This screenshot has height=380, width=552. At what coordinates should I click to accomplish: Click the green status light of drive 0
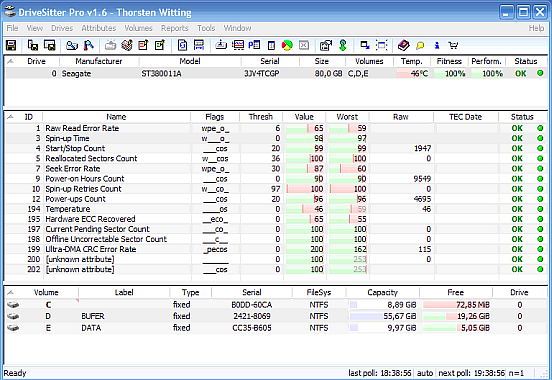(x=540, y=73)
